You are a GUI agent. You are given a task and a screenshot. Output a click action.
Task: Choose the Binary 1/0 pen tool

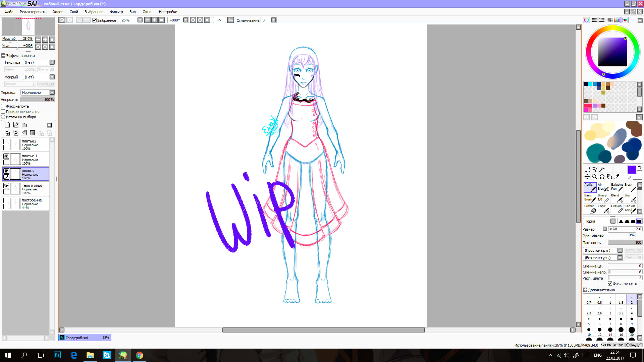click(603, 198)
